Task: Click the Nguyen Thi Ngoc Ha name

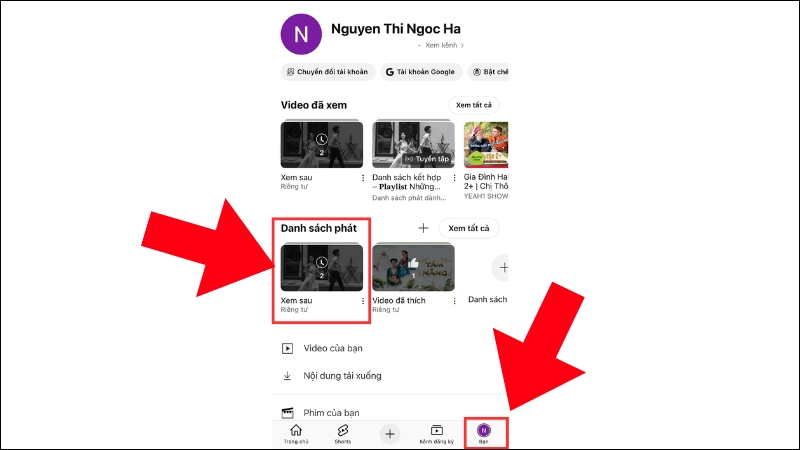Action: (396, 29)
